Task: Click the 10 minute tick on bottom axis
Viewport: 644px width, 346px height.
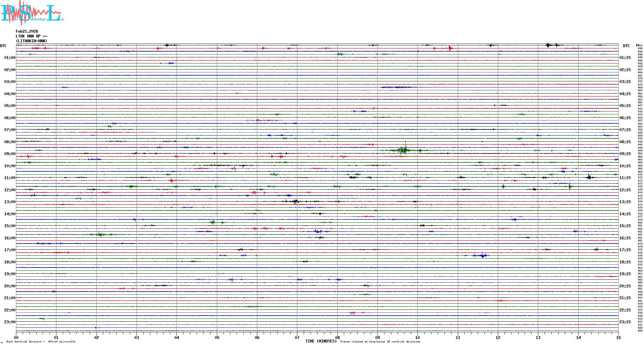Action: coord(417,338)
